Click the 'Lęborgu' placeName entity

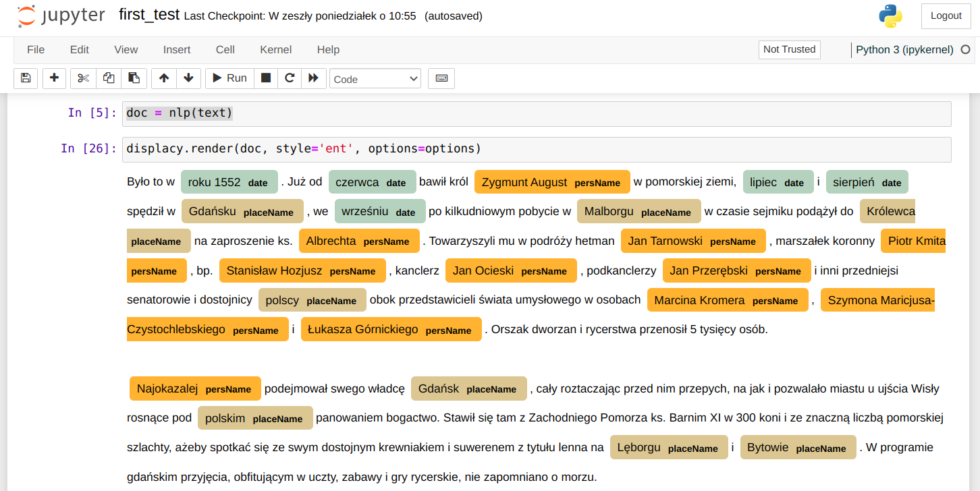tap(669, 447)
